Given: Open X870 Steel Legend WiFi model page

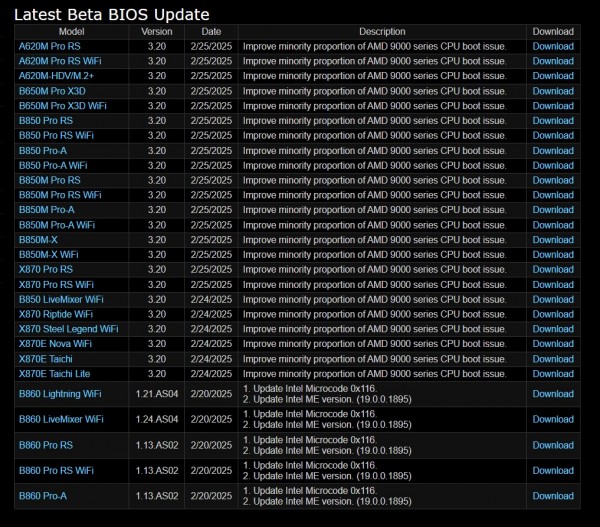Looking at the screenshot, I should (68, 329).
